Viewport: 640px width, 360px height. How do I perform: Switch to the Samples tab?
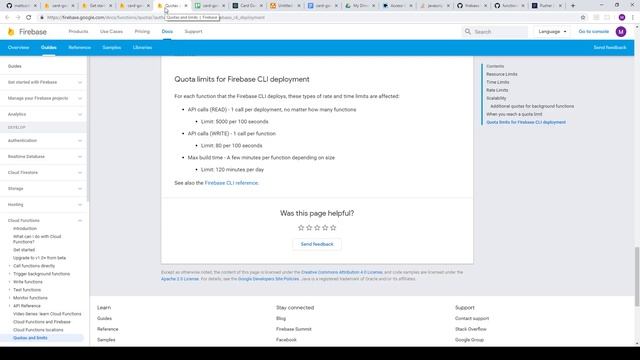(112, 48)
